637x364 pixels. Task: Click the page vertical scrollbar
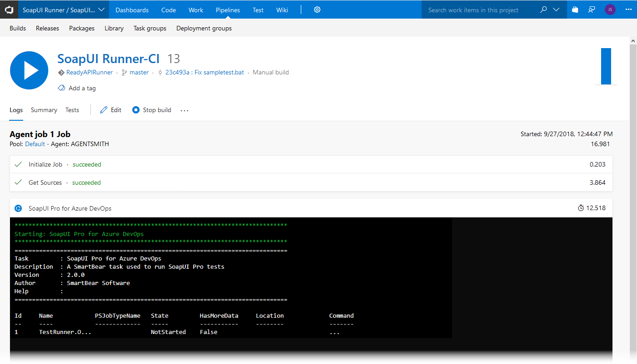pyautogui.click(x=633, y=199)
